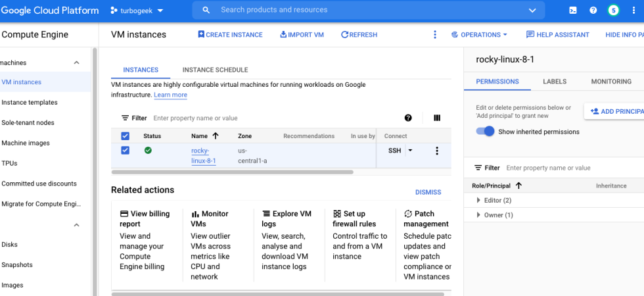The image size is (644, 296).
Task: Click the sidebar vertical scrollbar
Action: pyautogui.click(x=95, y=170)
